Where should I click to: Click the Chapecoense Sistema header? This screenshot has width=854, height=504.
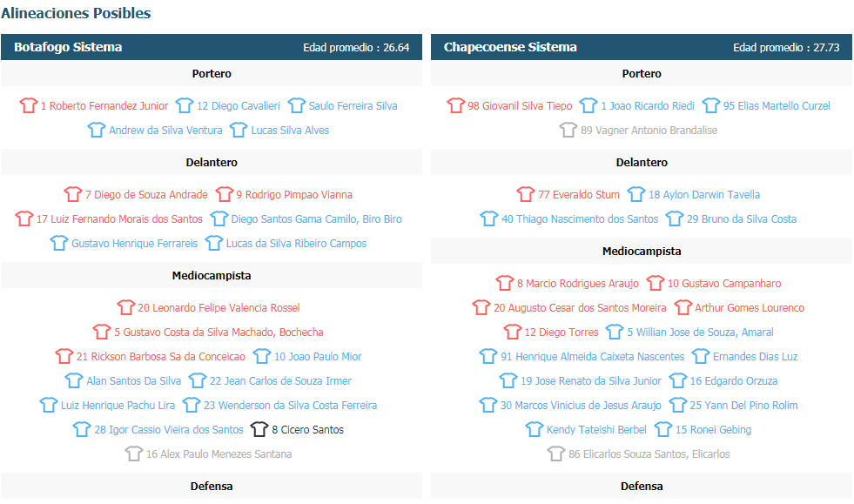(642, 47)
